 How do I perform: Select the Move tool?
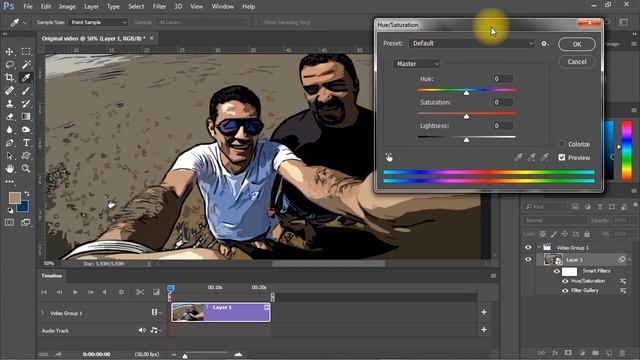(x=9, y=52)
